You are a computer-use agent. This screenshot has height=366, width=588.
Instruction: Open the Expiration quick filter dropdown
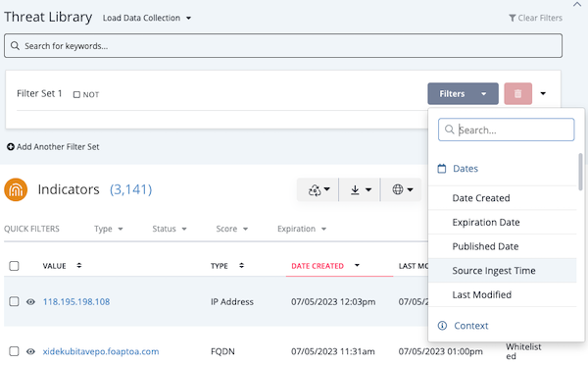302,229
